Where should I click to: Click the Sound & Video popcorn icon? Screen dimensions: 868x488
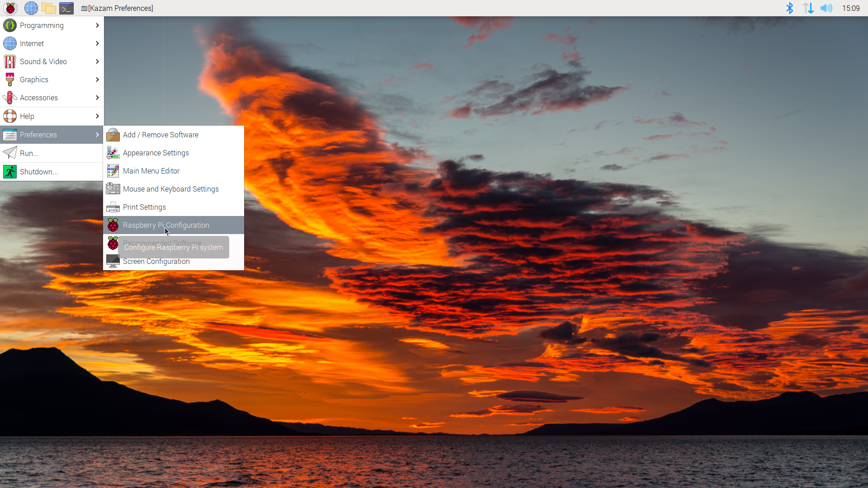[10, 61]
